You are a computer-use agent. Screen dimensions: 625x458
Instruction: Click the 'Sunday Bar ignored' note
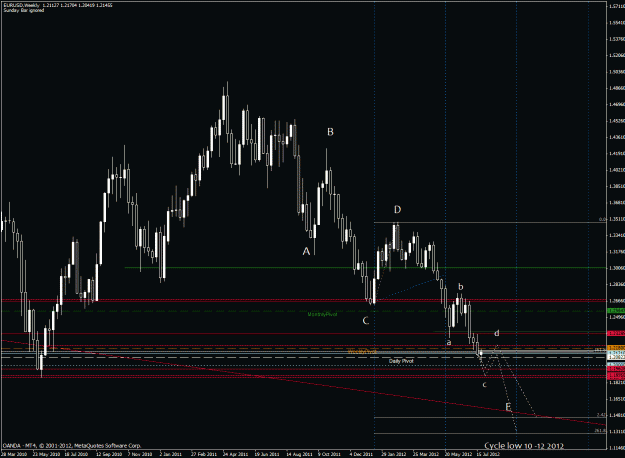pyautogui.click(x=24, y=10)
